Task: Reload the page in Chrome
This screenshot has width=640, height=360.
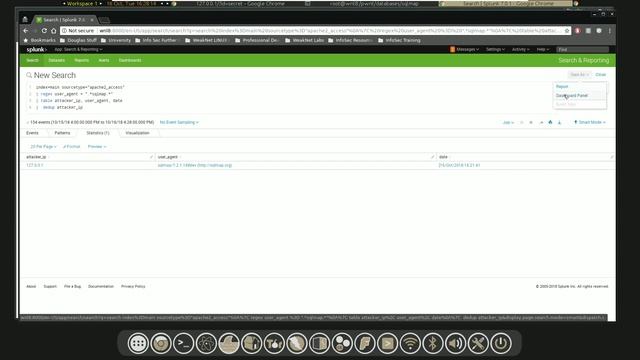Action: [x=44, y=31]
